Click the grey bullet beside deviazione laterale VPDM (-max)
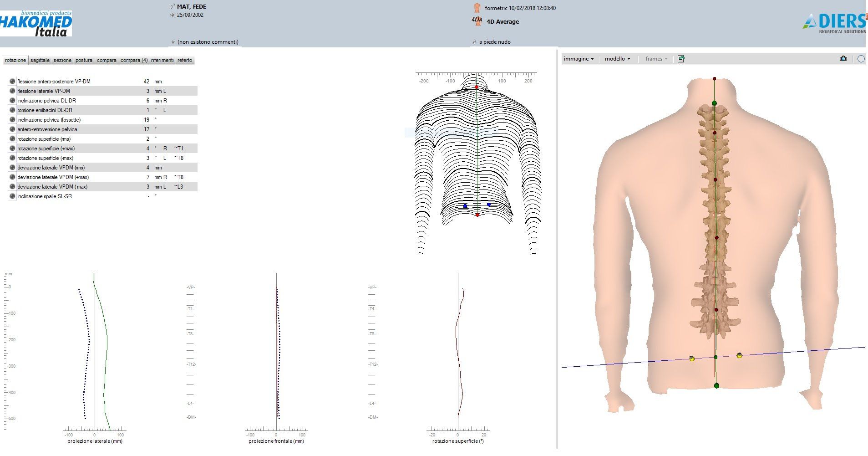This screenshot has height=456, width=868. coord(12,186)
